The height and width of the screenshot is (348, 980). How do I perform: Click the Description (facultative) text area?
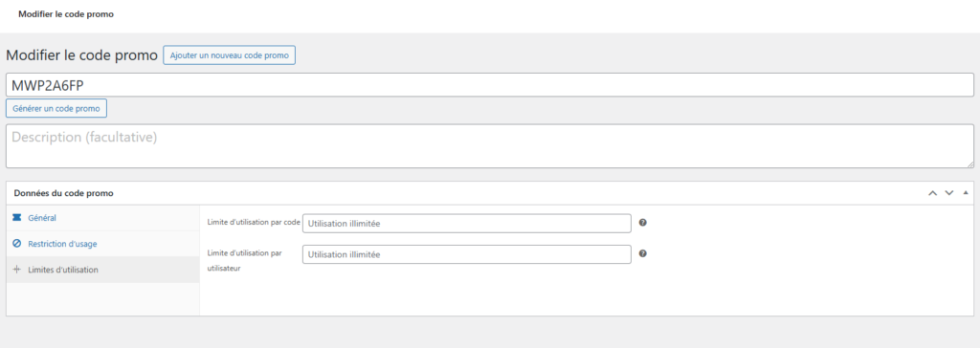[489, 146]
